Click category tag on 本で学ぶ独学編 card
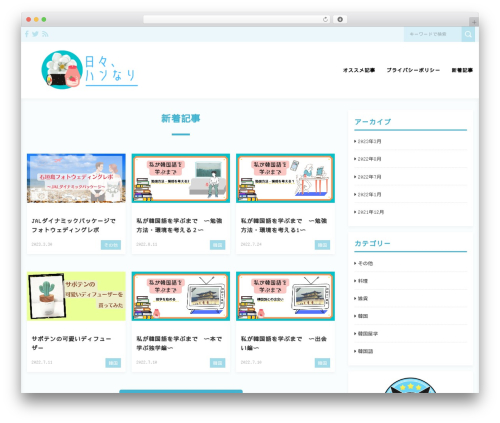Screen dimensions: 500x423 pyautogui.click(x=218, y=363)
